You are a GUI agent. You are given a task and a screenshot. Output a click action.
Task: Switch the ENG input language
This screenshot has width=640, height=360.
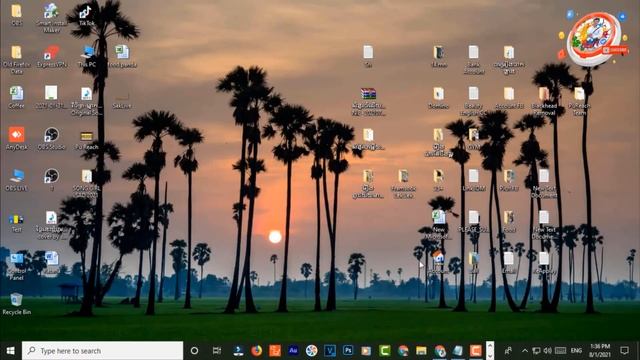[576, 351]
